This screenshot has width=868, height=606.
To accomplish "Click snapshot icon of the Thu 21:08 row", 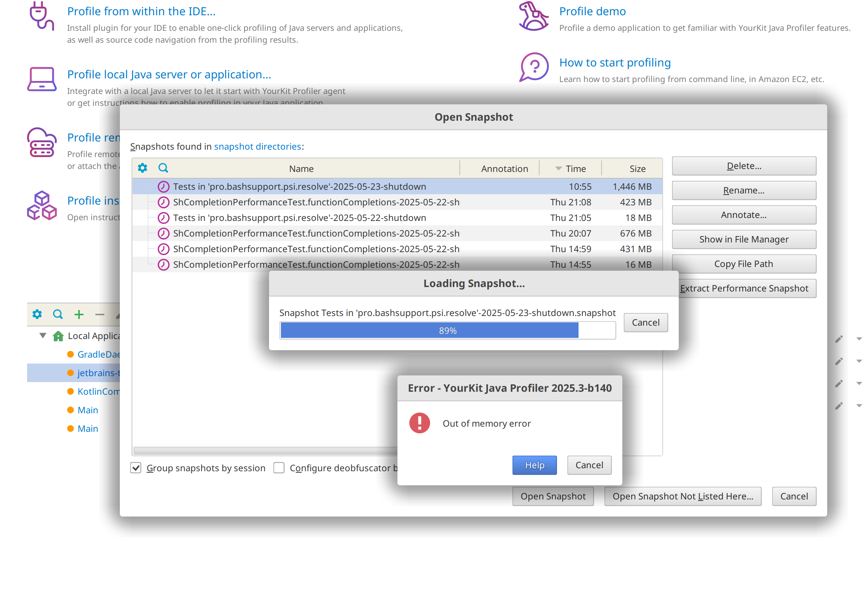I will click(x=163, y=202).
